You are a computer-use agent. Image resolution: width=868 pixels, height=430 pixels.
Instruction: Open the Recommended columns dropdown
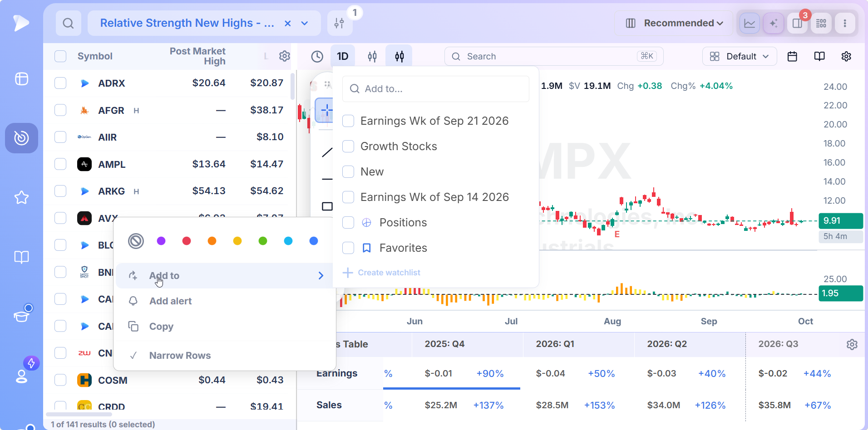tap(674, 23)
